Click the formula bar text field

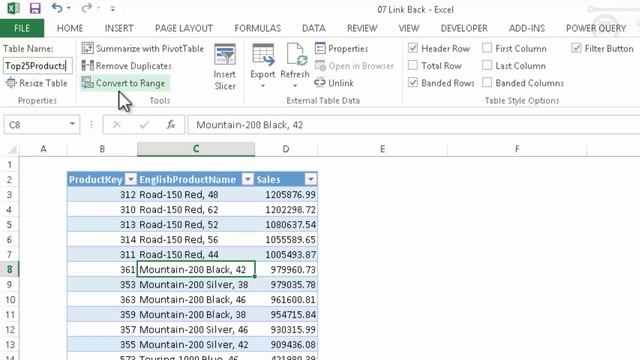tap(413, 125)
